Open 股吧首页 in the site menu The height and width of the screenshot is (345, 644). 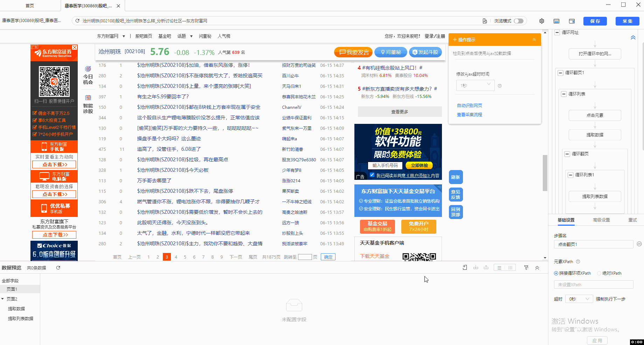point(144,36)
